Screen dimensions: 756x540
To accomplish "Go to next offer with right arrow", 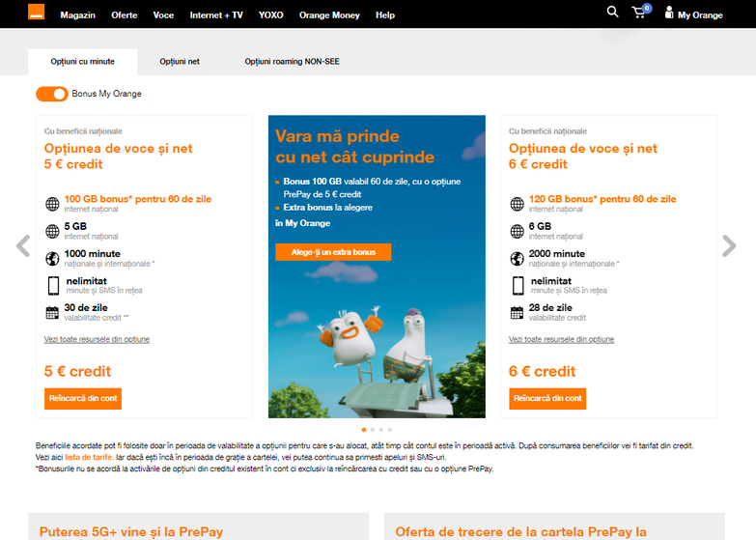I will [729, 246].
